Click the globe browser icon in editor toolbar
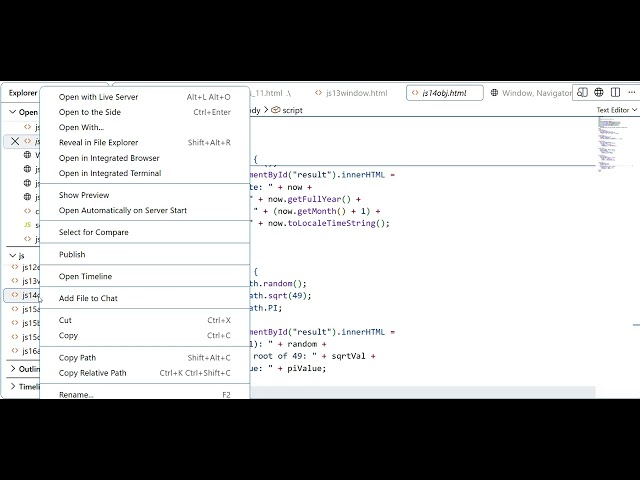 tap(599, 93)
